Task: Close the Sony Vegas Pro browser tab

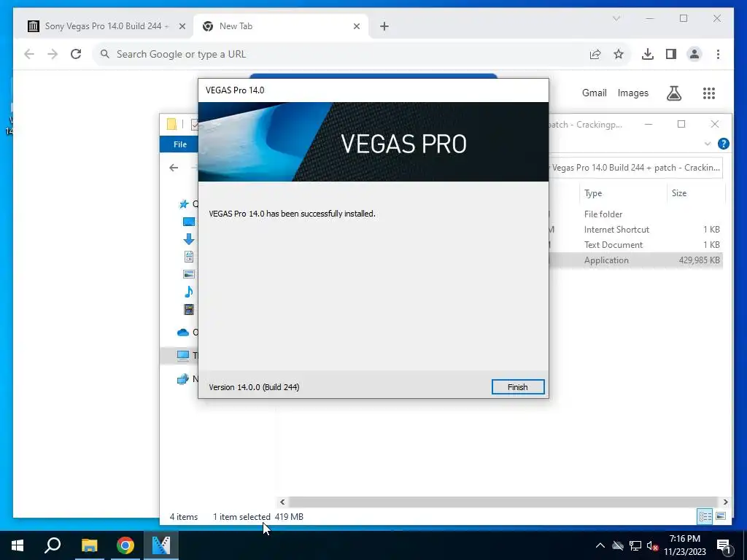Action: (182, 26)
